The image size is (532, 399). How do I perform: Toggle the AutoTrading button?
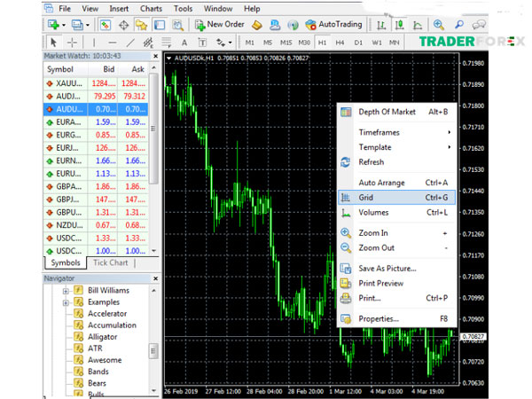(x=333, y=25)
